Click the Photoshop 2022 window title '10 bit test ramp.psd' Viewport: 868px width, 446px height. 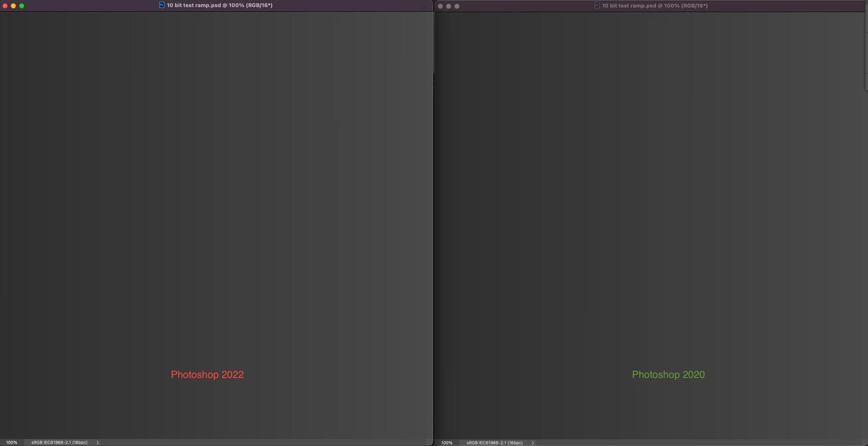(194, 5)
